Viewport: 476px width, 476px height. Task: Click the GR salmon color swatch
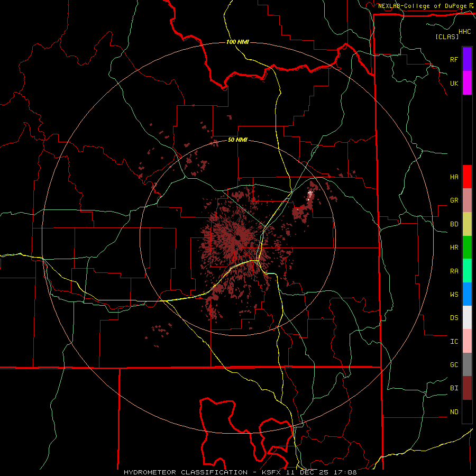(x=467, y=200)
